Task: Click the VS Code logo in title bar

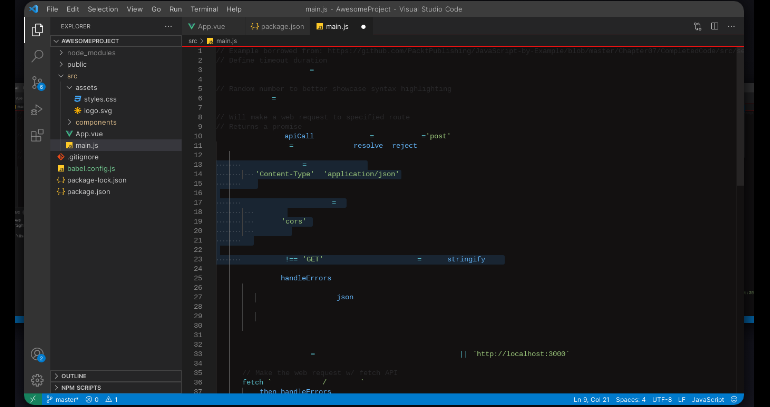Action: (33, 9)
